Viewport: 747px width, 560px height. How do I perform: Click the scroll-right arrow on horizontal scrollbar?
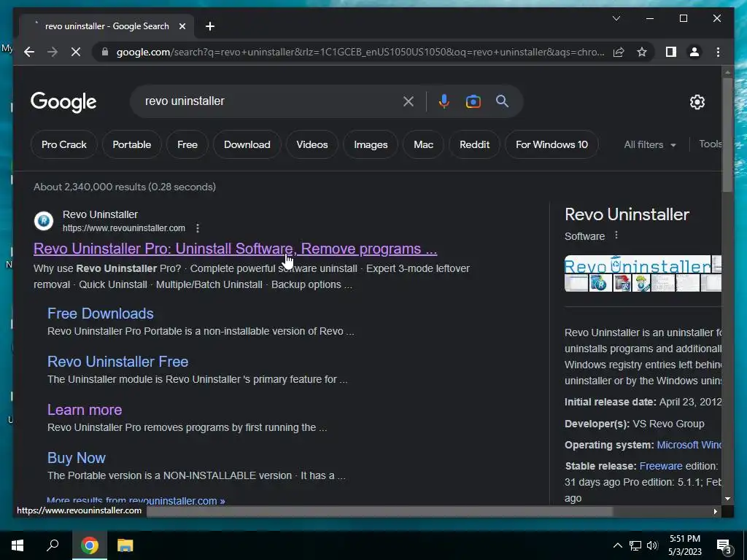click(715, 511)
